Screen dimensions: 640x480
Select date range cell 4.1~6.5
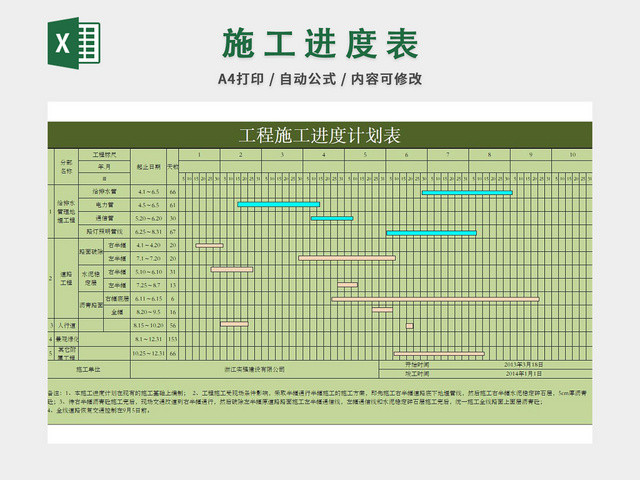(x=149, y=191)
